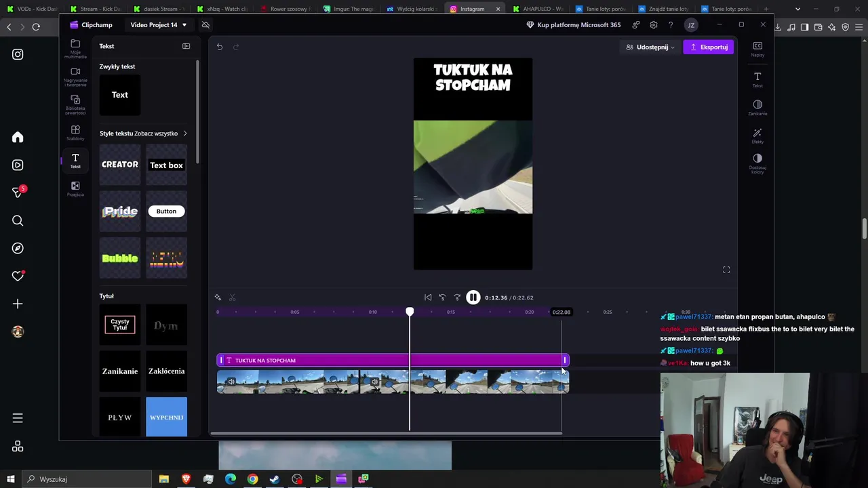Open Instagram reels icon in sidebar
Viewport: 868px width, 488px height.
[x=18, y=165]
